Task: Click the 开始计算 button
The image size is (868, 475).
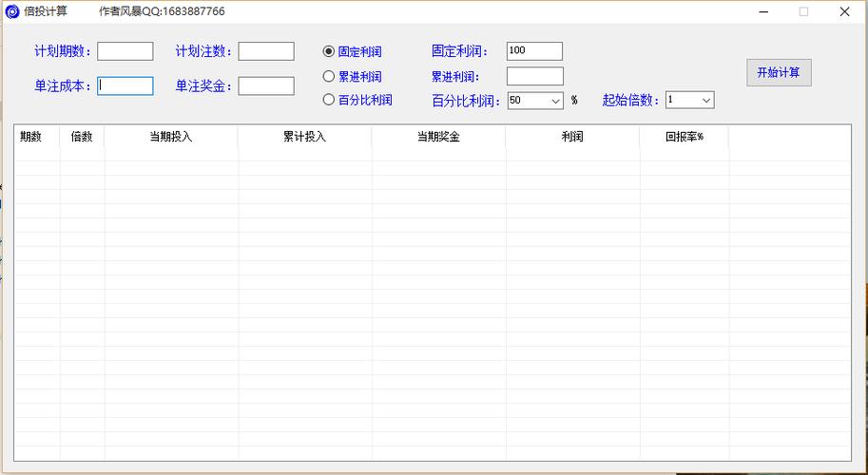Action: click(x=779, y=72)
